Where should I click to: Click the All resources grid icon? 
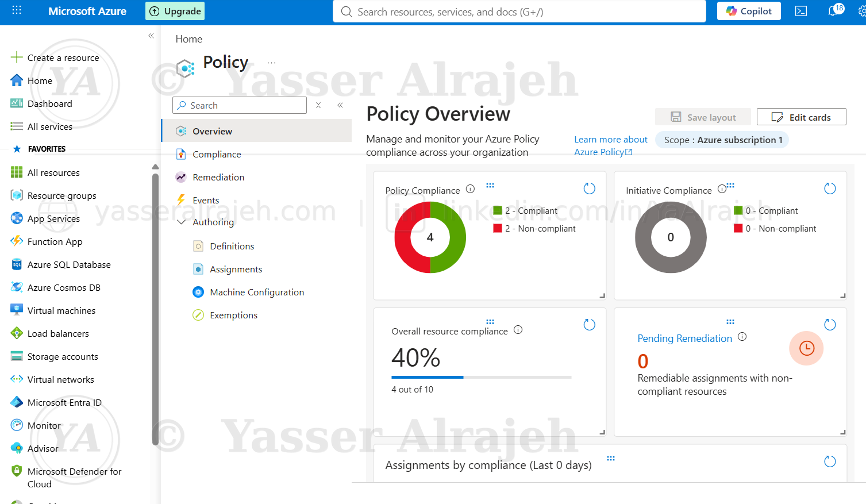coord(17,172)
